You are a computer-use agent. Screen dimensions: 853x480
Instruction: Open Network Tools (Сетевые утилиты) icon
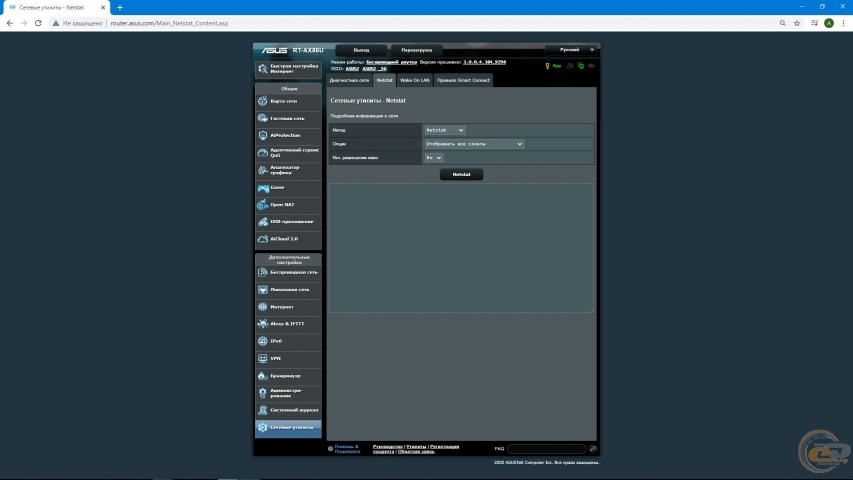click(263, 427)
